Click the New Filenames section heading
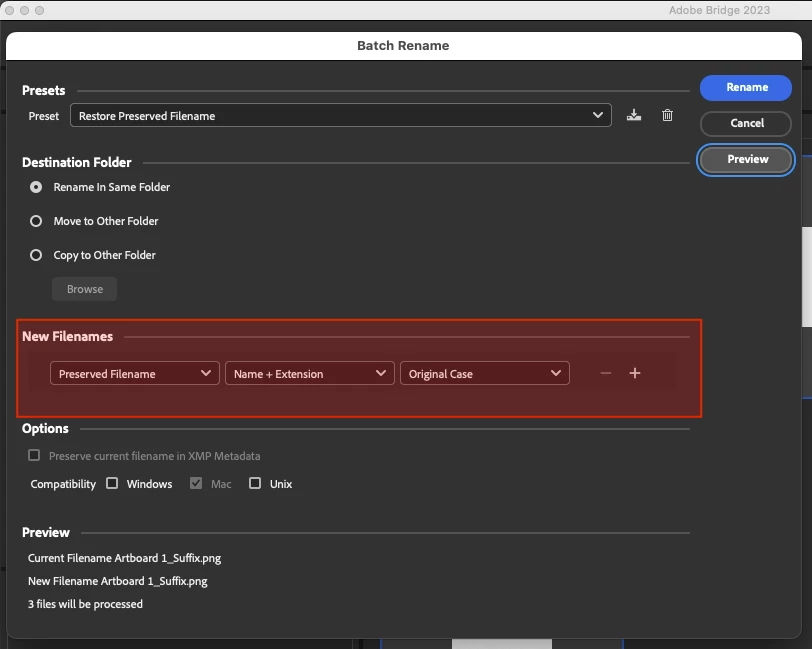812x649 pixels. (67, 336)
